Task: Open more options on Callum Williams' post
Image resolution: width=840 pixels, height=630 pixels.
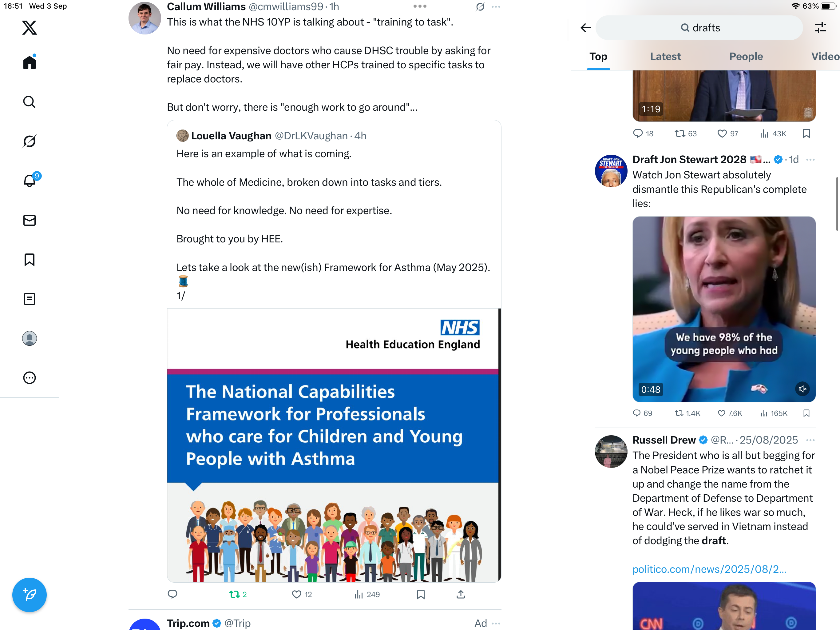Action: pyautogui.click(x=496, y=7)
